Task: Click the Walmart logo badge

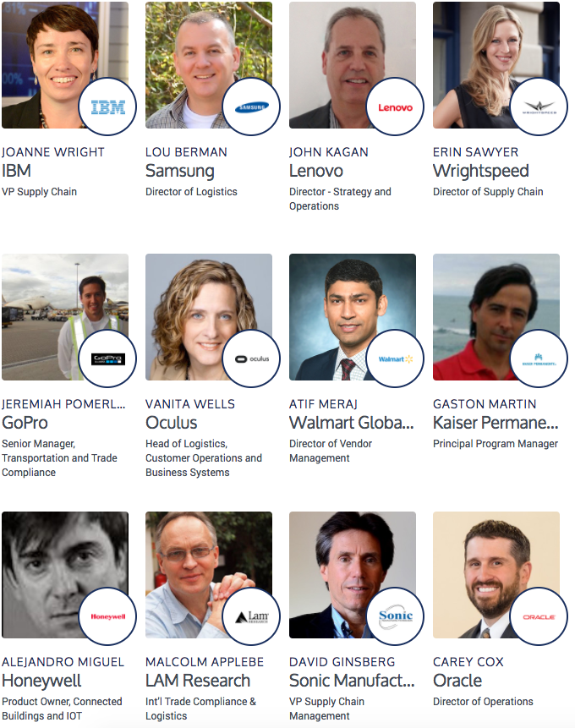Action: (x=395, y=359)
